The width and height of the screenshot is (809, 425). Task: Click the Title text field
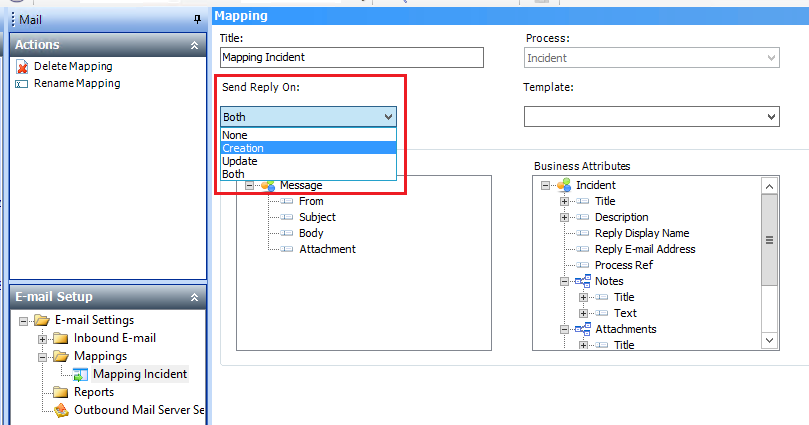pyautogui.click(x=351, y=58)
